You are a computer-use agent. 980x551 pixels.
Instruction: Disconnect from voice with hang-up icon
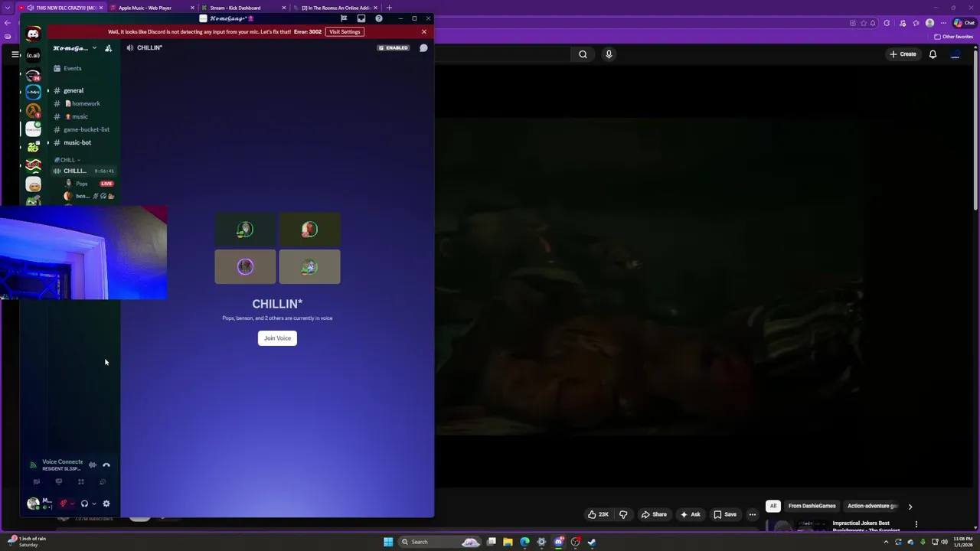point(106,465)
